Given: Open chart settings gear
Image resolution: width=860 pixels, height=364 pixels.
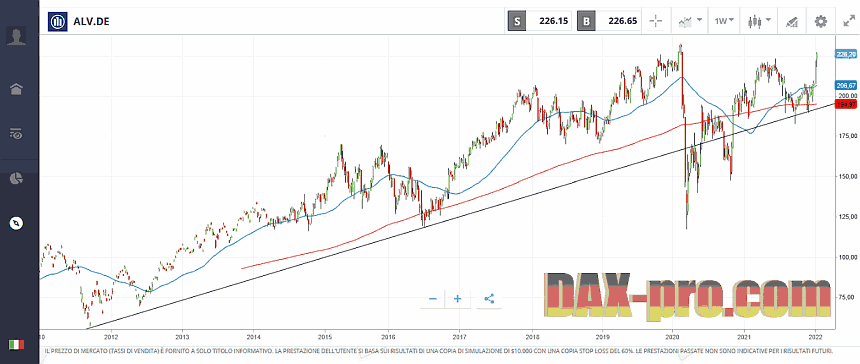Looking at the screenshot, I should point(821,22).
